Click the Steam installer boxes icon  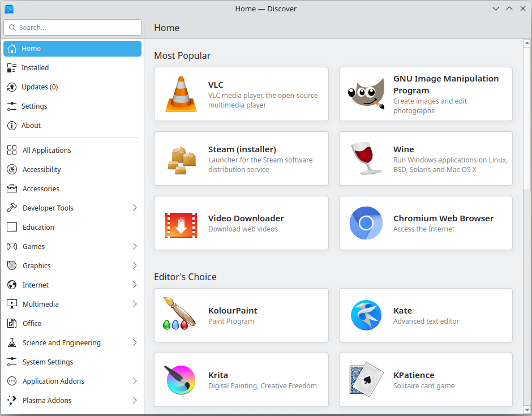tap(182, 160)
